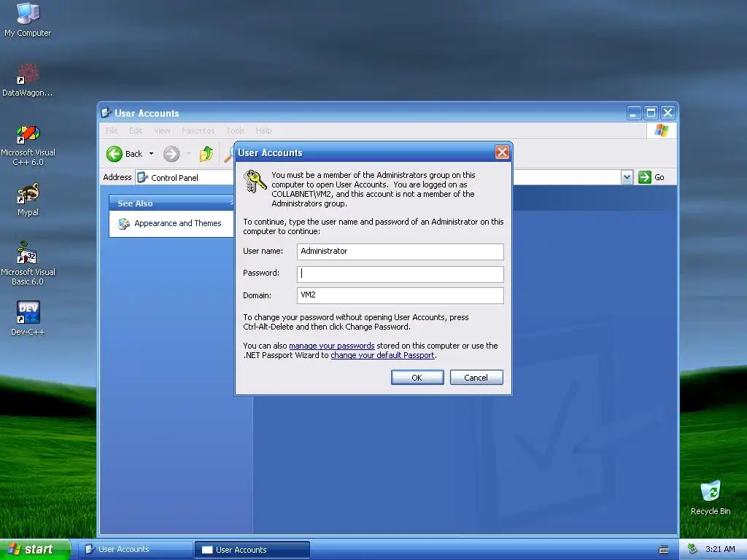The width and height of the screenshot is (747, 560).
Task: Open the Back button history dropdown
Action: 151,154
